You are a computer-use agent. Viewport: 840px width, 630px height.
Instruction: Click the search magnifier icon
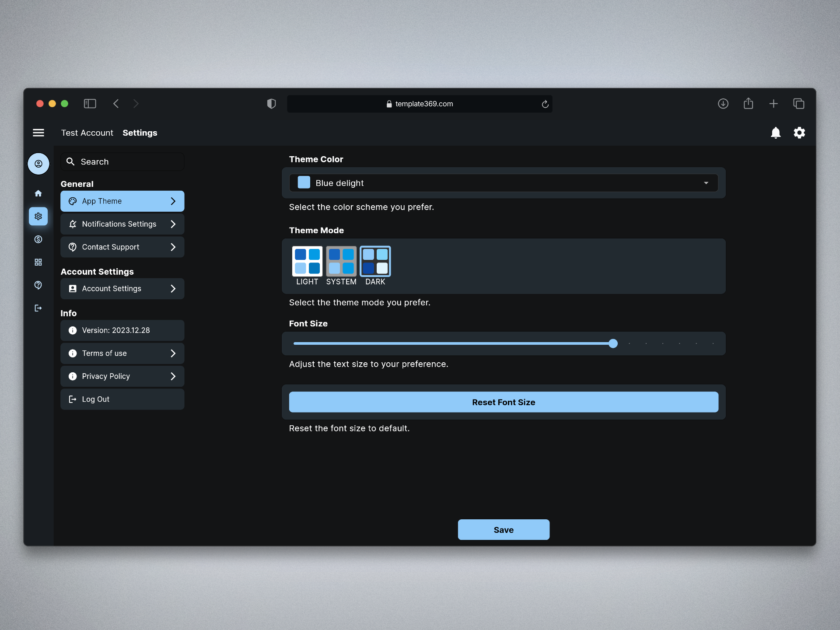pos(70,161)
